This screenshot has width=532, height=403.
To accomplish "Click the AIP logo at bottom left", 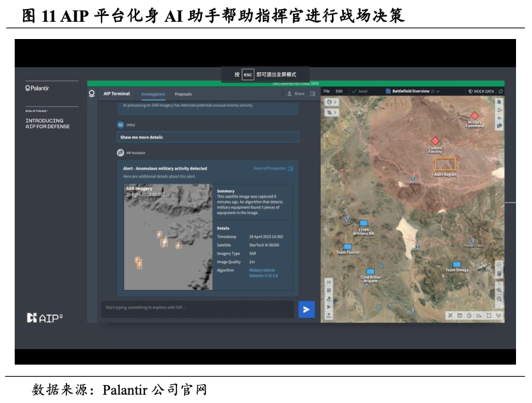I will point(45,318).
